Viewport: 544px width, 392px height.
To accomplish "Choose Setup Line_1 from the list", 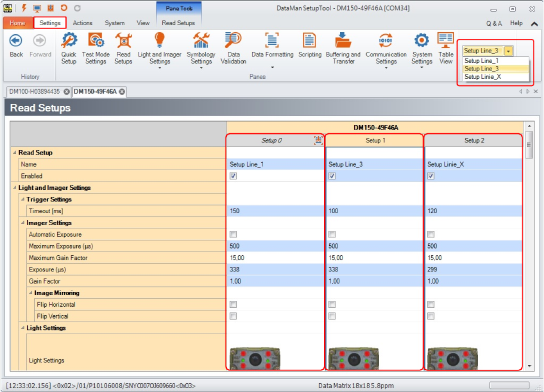I will (x=482, y=61).
